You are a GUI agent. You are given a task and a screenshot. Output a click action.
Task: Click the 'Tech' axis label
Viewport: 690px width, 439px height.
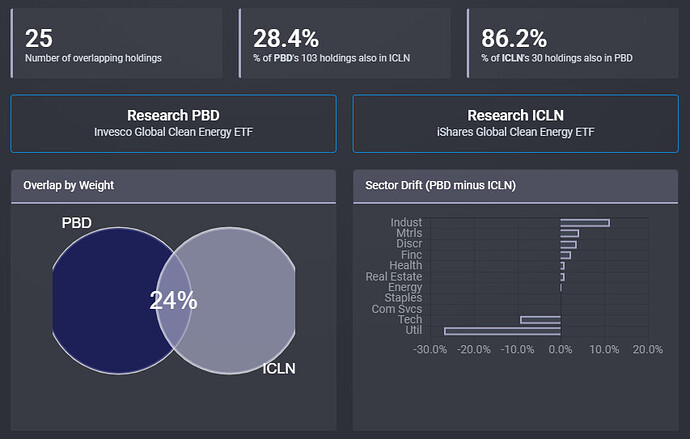point(410,319)
